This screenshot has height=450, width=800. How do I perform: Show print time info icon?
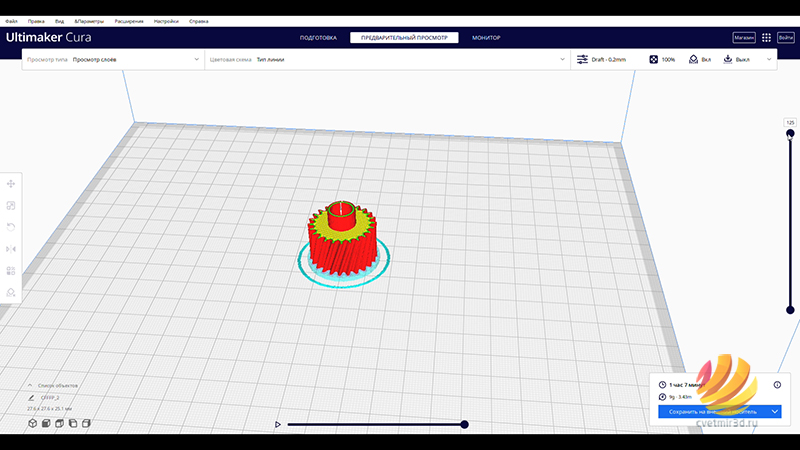tap(777, 385)
